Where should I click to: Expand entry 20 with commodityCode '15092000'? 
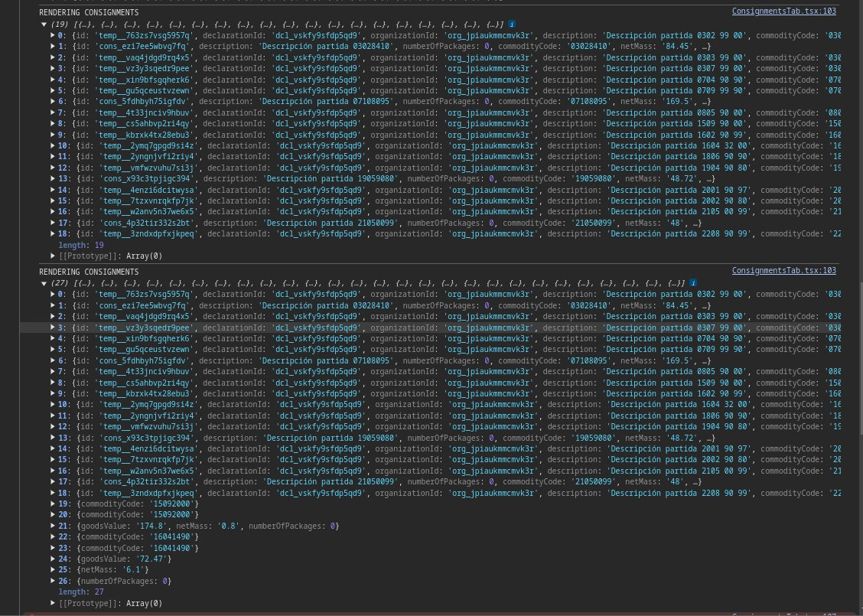[x=53, y=515]
